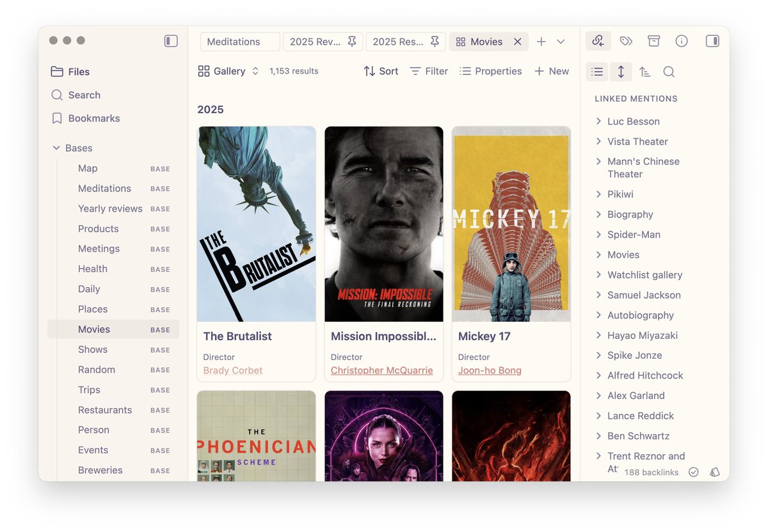Viewport: 768px width, 532px height.
Task: Click the Lance Reddick mention text
Action: point(641,416)
